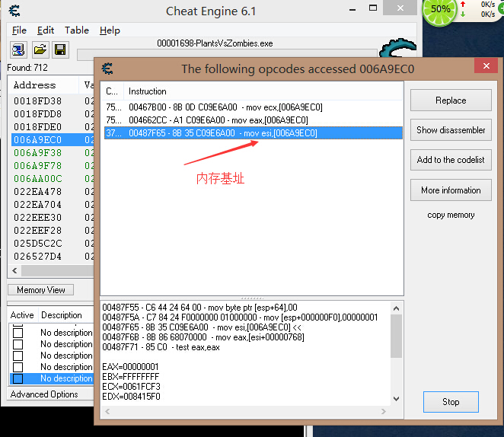Open the File menu

pyautogui.click(x=19, y=30)
